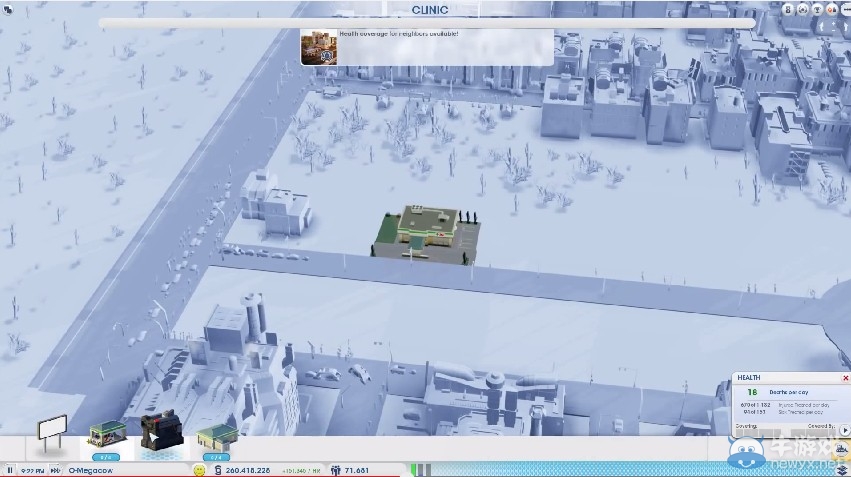Click the neighbor health notification thumbnail

click(x=319, y=47)
